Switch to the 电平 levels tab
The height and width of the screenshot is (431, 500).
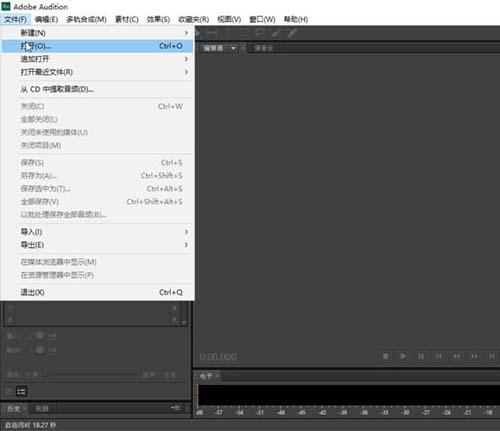pyautogui.click(x=206, y=376)
